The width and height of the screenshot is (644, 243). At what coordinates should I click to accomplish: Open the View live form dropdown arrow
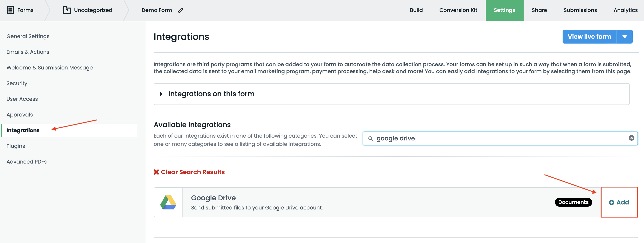point(624,37)
